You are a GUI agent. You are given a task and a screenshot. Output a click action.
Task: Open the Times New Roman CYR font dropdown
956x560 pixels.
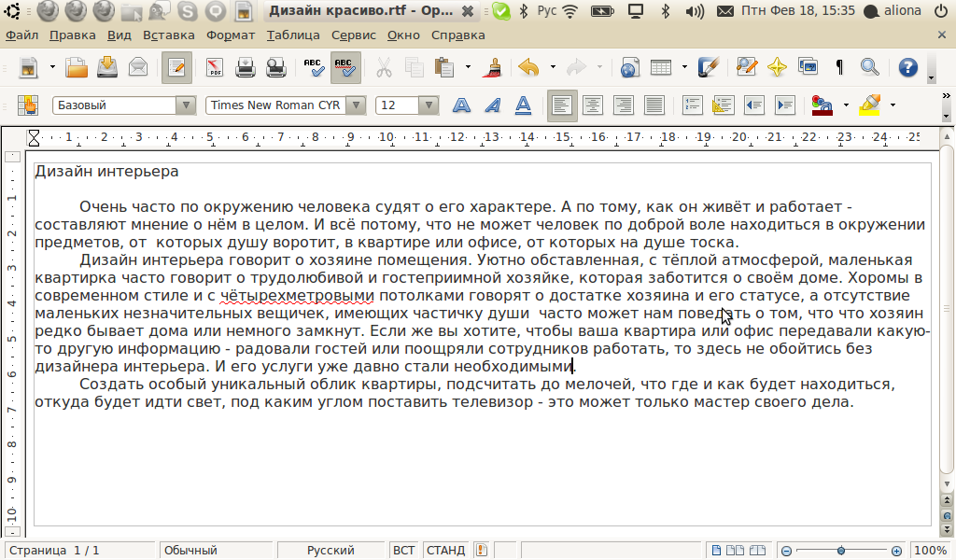coord(356,105)
